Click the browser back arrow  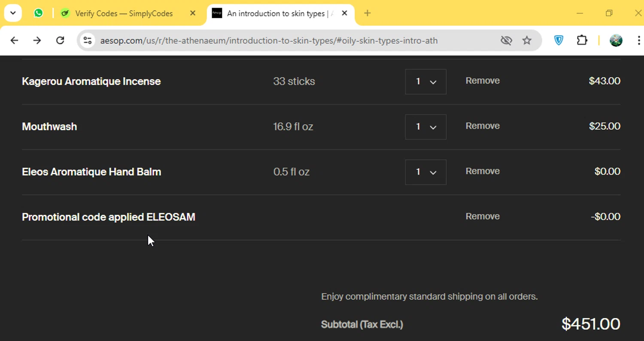click(14, 40)
